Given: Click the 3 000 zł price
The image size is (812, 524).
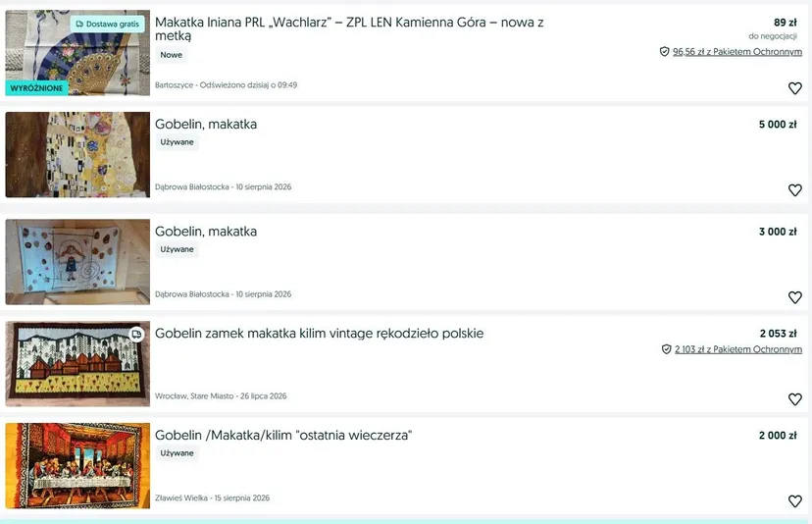Looking at the screenshot, I should tap(778, 232).
